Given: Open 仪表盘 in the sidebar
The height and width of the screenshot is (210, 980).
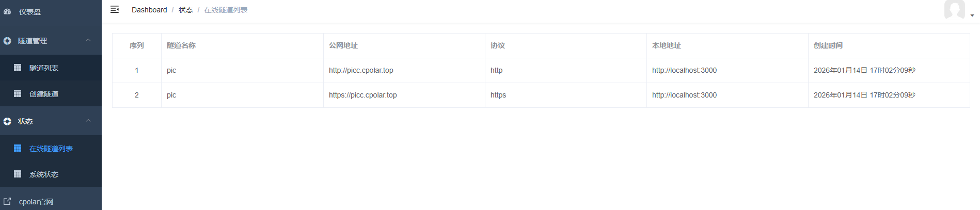Looking at the screenshot, I should tap(30, 12).
